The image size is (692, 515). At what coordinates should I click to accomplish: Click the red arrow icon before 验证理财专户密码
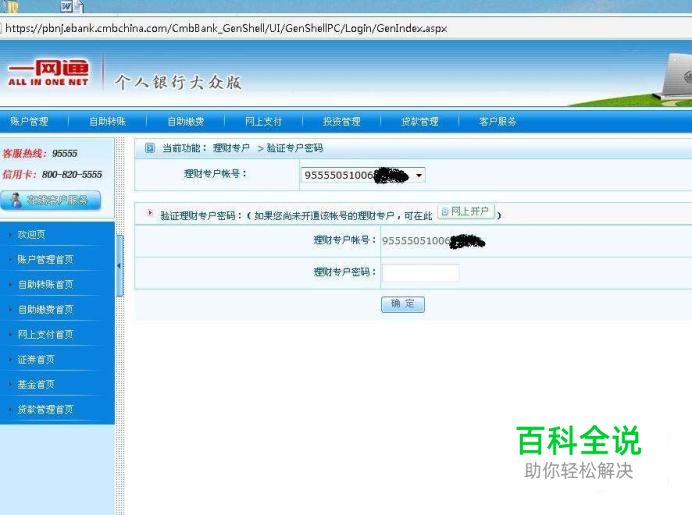click(150, 213)
